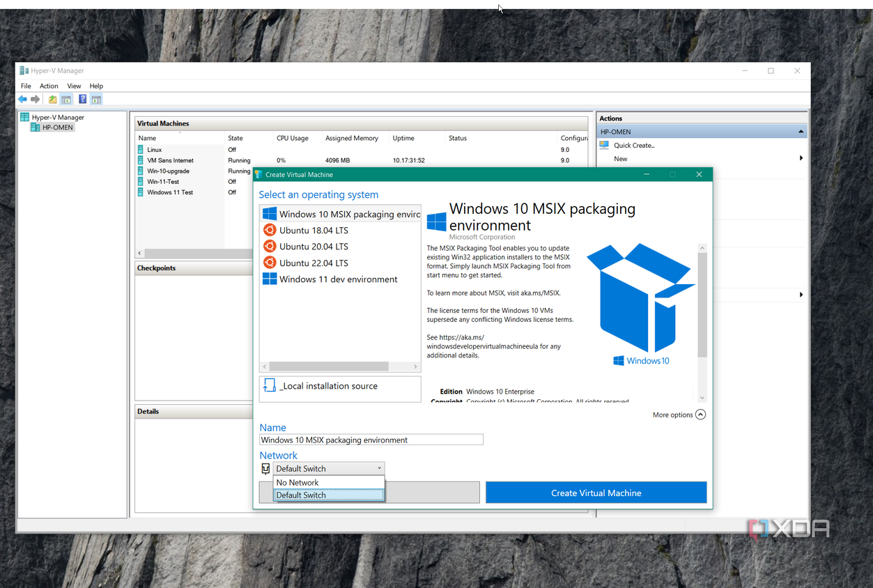Viewport: 873px width, 588px height.
Task: Collapse the HP-OMEN section in Actions pane
Action: pos(801,132)
